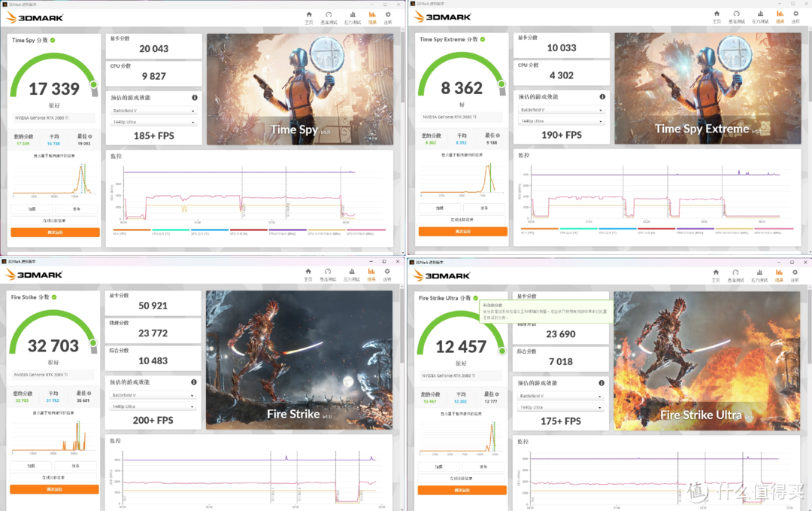Click the Load button under the Time Spy histogram
Screen dimensions: 812x511
click(x=32, y=208)
